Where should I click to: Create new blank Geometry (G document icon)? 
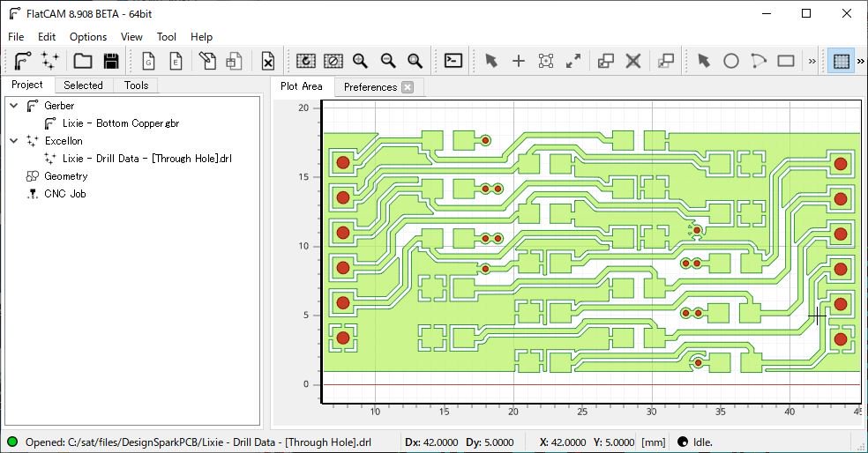tap(148, 61)
